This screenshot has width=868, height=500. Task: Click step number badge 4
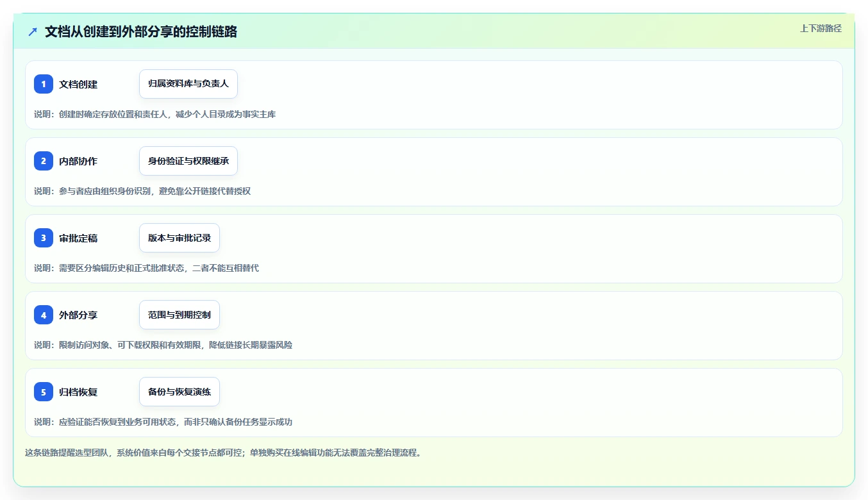[44, 315]
